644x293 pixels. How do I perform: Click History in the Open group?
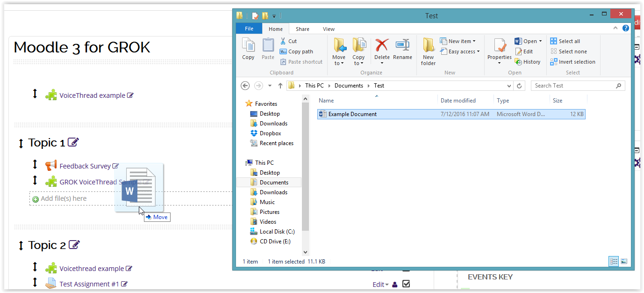(528, 62)
